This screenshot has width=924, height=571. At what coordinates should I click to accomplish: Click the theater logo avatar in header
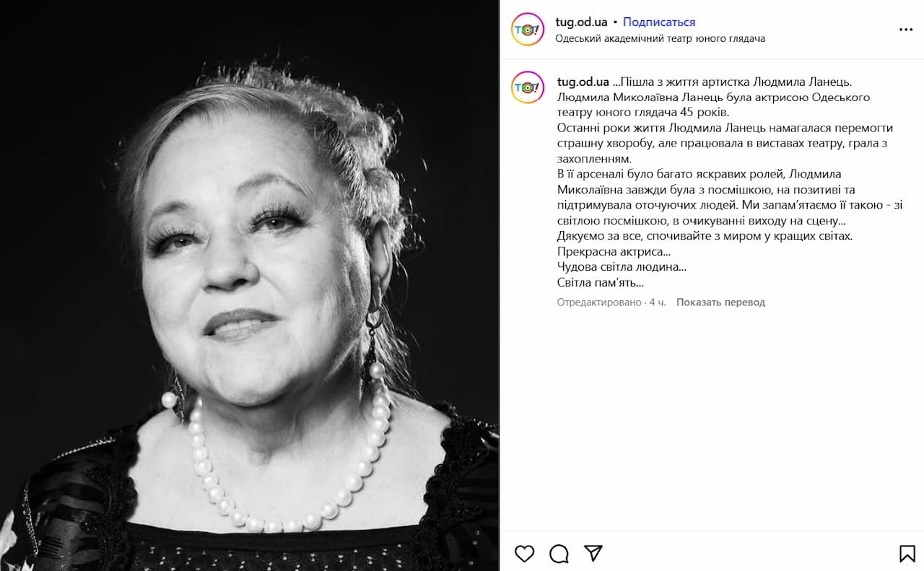point(528,30)
